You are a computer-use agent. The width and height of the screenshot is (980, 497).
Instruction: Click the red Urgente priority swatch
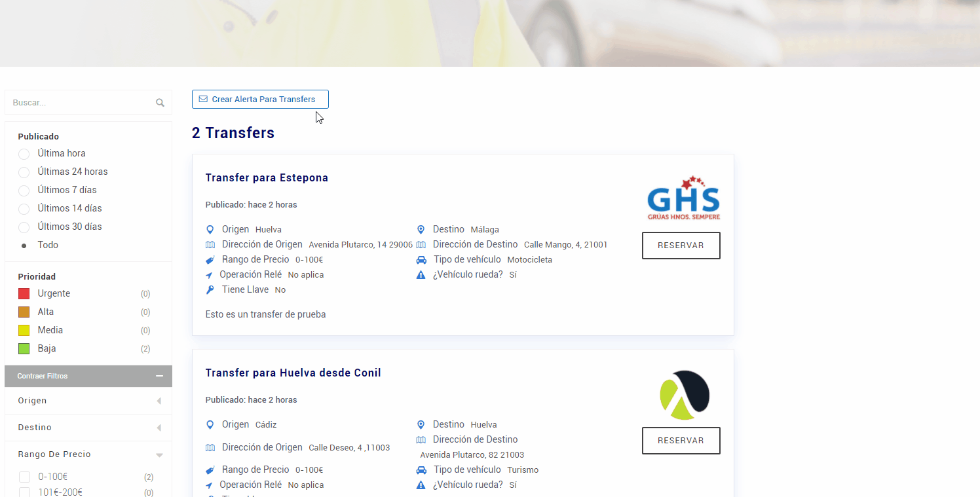click(24, 294)
